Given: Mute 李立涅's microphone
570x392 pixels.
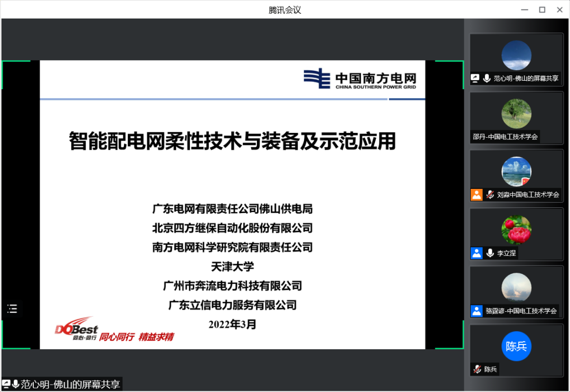Looking at the screenshot, I should (x=490, y=253).
